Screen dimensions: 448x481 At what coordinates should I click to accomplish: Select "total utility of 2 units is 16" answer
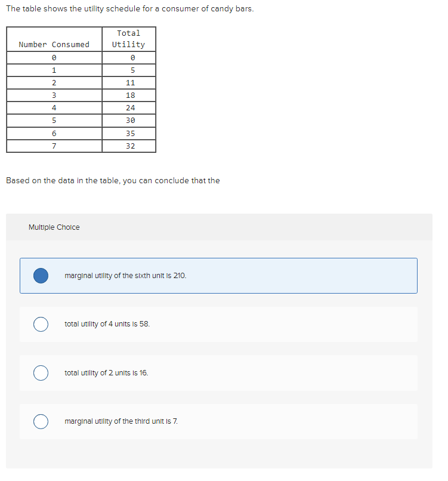tap(41, 372)
